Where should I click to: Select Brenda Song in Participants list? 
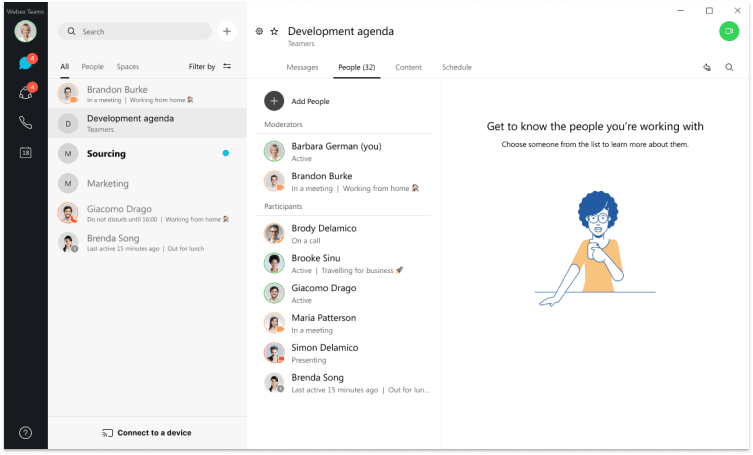pos(344,383)
